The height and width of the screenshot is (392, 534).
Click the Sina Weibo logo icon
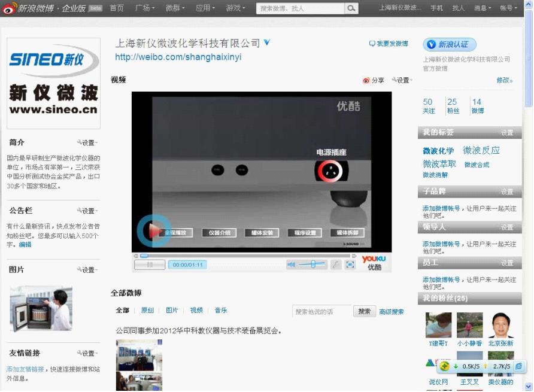[9, 8]
